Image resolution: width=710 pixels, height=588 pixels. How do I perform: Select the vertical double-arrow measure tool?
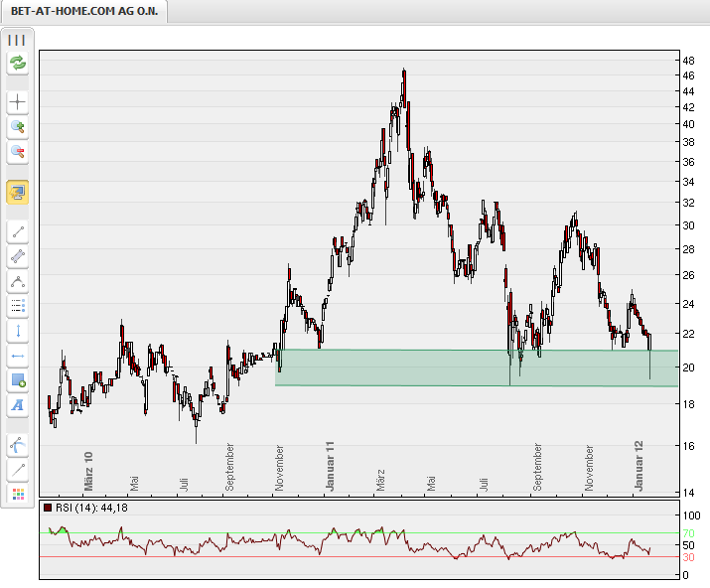pos(17,331)
